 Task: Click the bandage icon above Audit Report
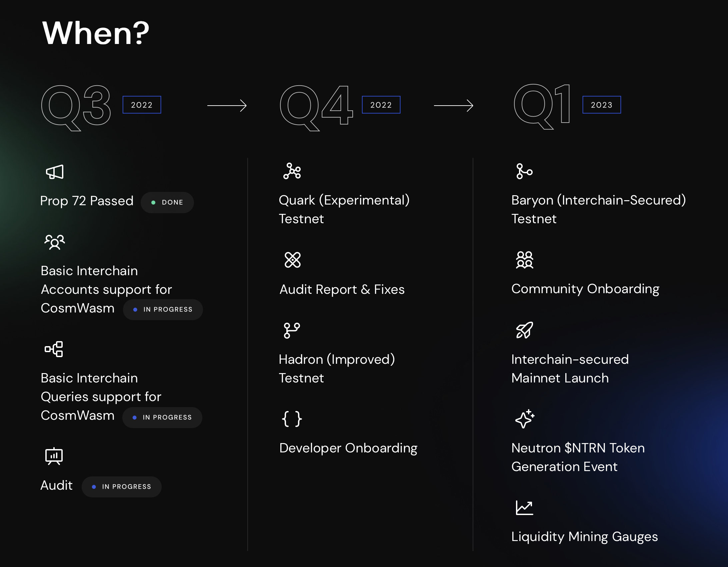pos(293,260)
